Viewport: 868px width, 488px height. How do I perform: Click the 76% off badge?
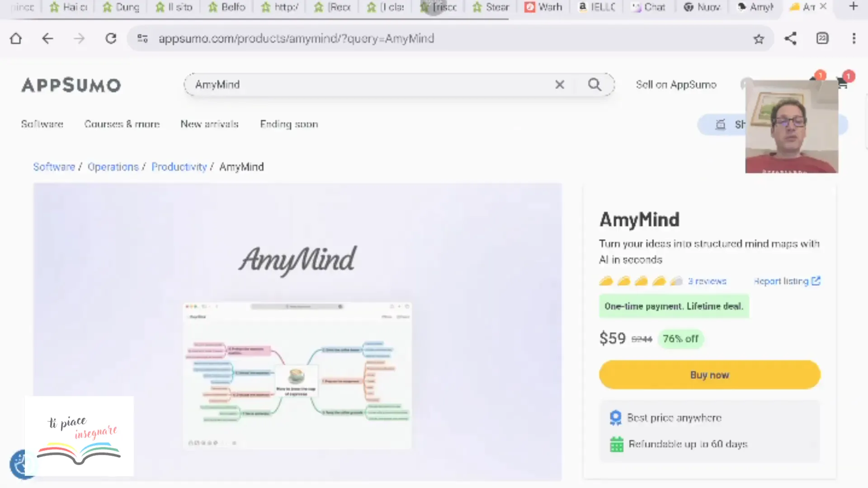coord(680,338)
